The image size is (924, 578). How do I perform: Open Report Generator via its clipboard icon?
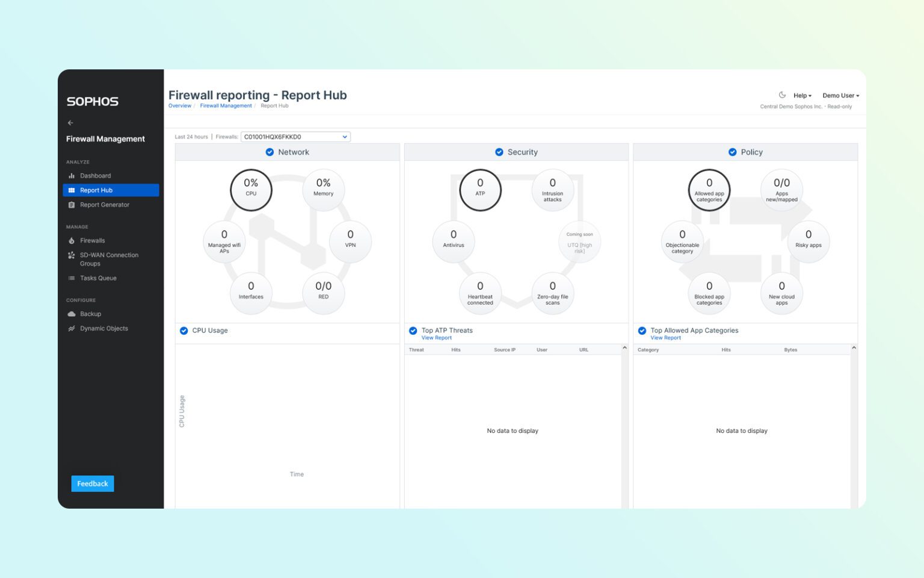71,205
